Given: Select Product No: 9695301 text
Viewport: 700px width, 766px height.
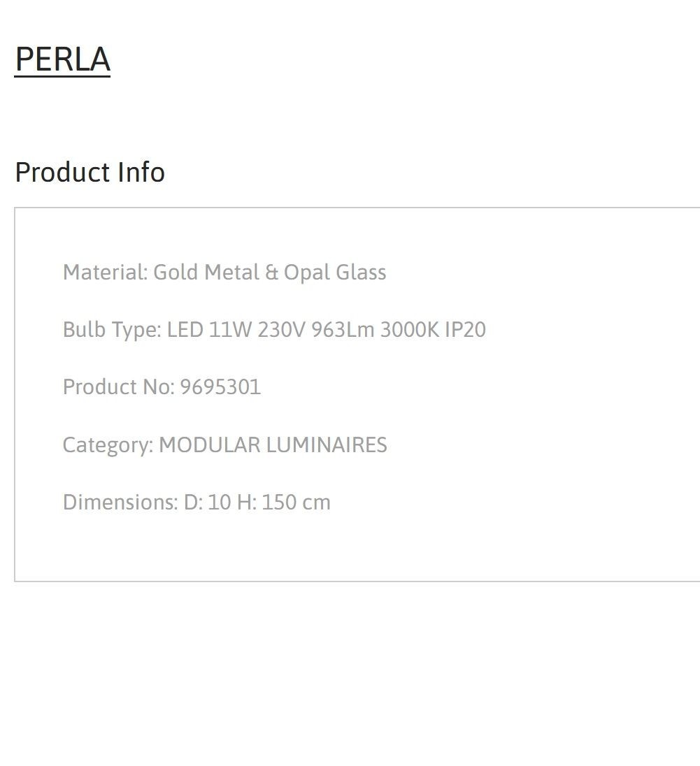Looking at the screenshot, I should point(162,387).
